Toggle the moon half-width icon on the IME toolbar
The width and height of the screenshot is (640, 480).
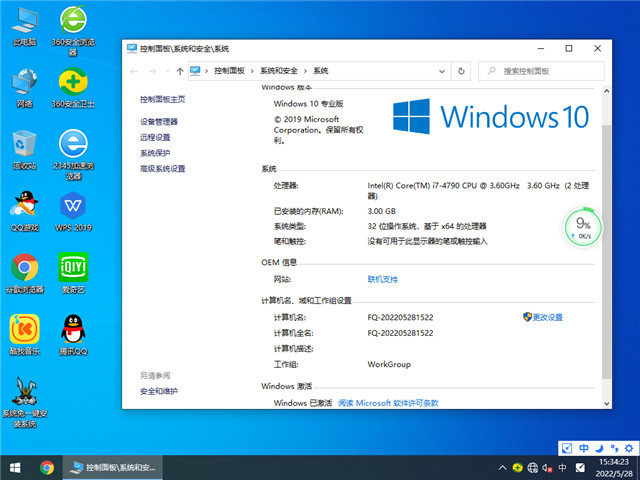coord(599,448)
